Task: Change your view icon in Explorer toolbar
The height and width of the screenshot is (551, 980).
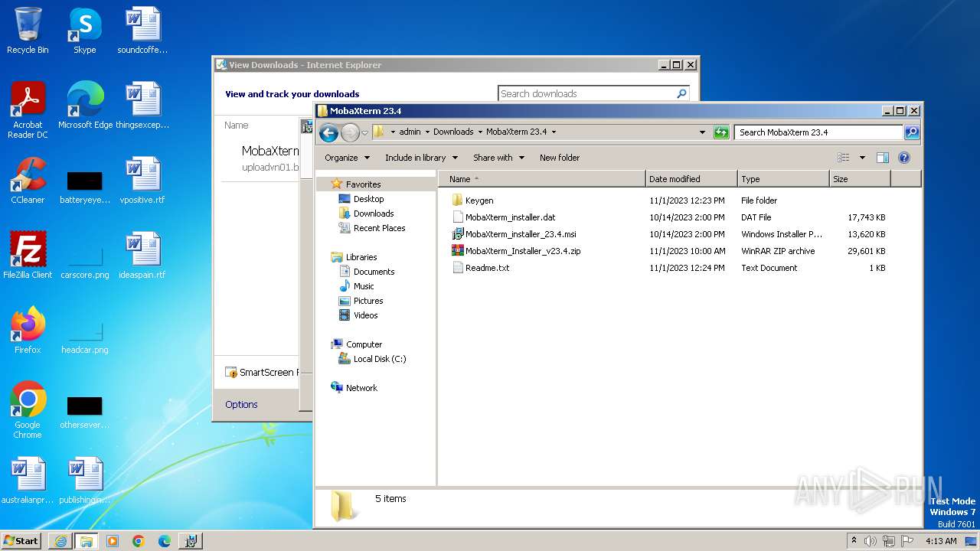Action: 843,158
